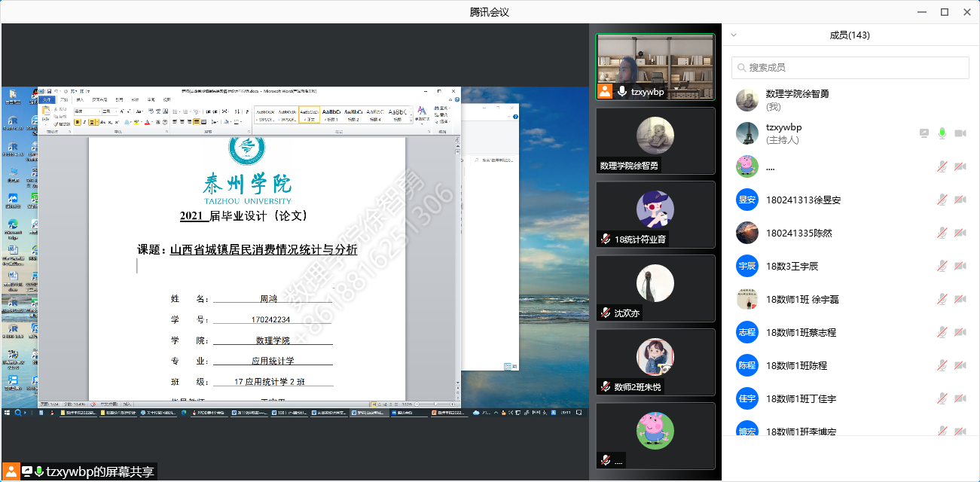Viewport: 980px width, 482px height.
Task: Collapse the 成员(143) members panel chevron
Action: 734,35
